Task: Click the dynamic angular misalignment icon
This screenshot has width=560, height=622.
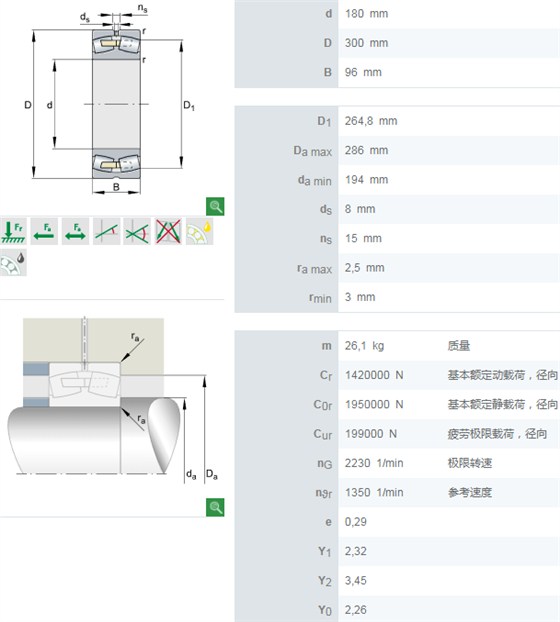Action: coord(137,231)
